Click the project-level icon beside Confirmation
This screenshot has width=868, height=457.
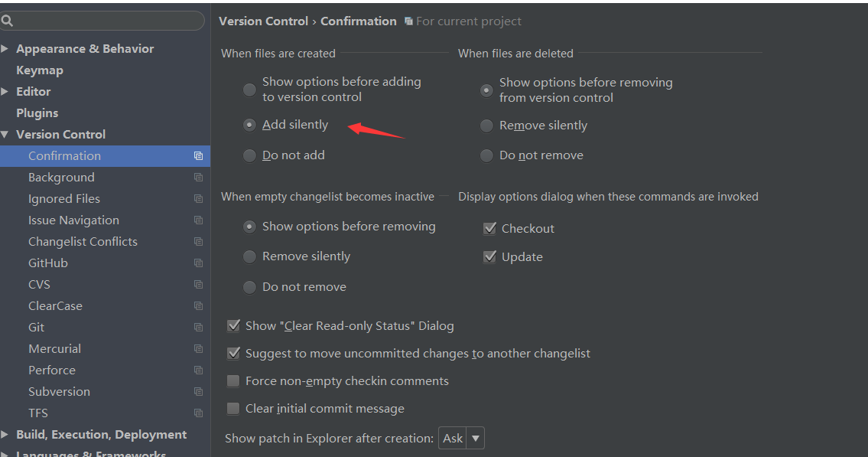point(198,156)
